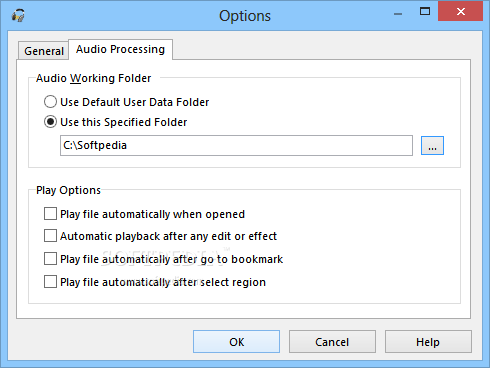Click the C:\Softpedia folder path field
This screenshot has width=490, height=368.
point(236,145)
